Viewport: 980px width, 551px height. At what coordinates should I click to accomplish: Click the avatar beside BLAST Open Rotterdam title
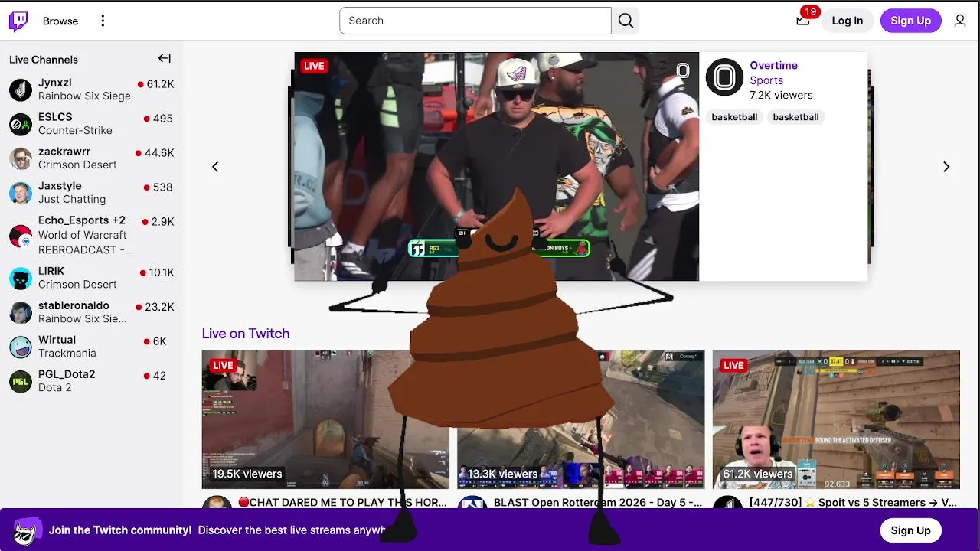coord(472,503)
